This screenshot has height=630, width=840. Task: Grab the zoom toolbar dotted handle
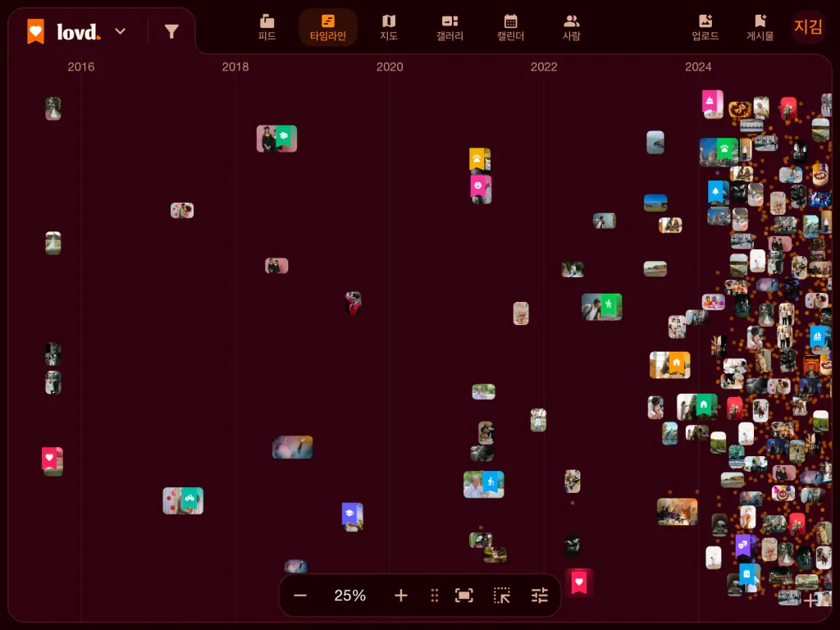[435, 596]
